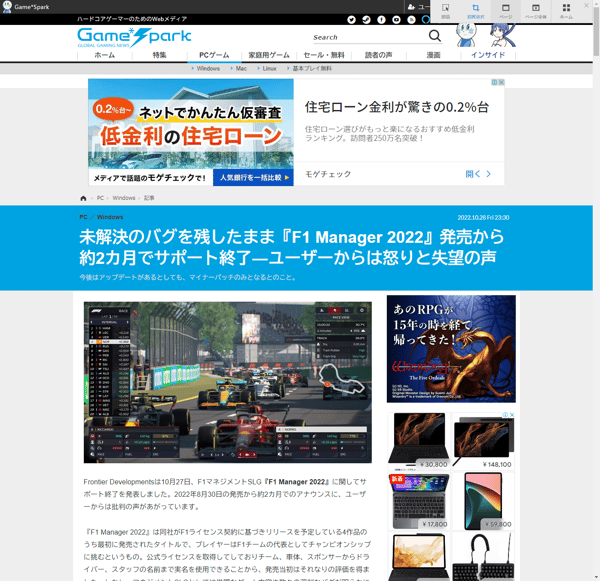Click Windows category tag above article title
600x581 pixels.
coord(110,217)
